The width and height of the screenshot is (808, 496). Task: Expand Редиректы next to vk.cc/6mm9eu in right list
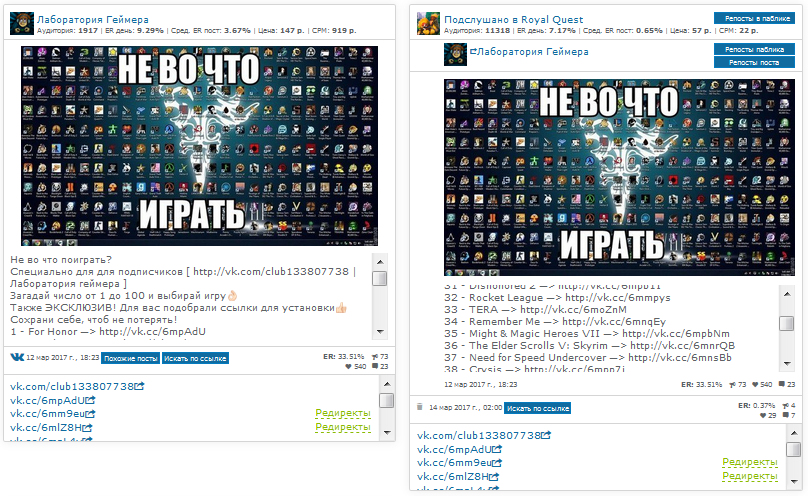pos(750,462)
